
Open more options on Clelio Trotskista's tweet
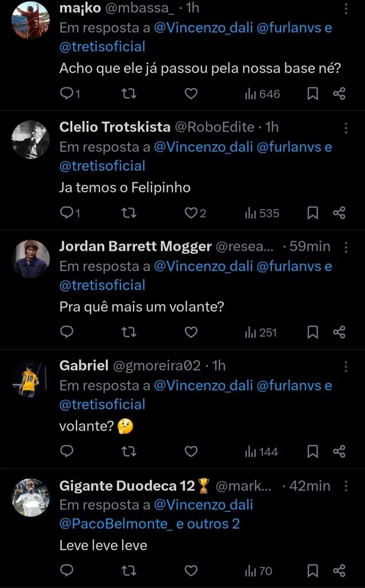click(x=346, y=127)
